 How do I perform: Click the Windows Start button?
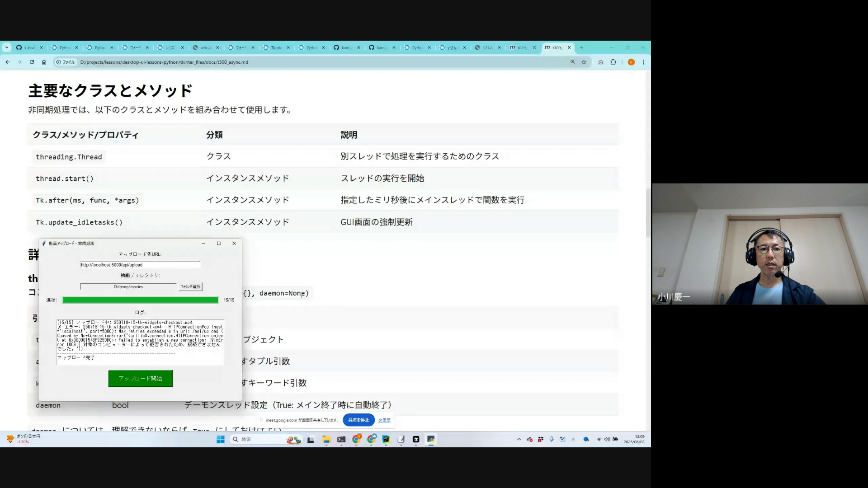221,439
